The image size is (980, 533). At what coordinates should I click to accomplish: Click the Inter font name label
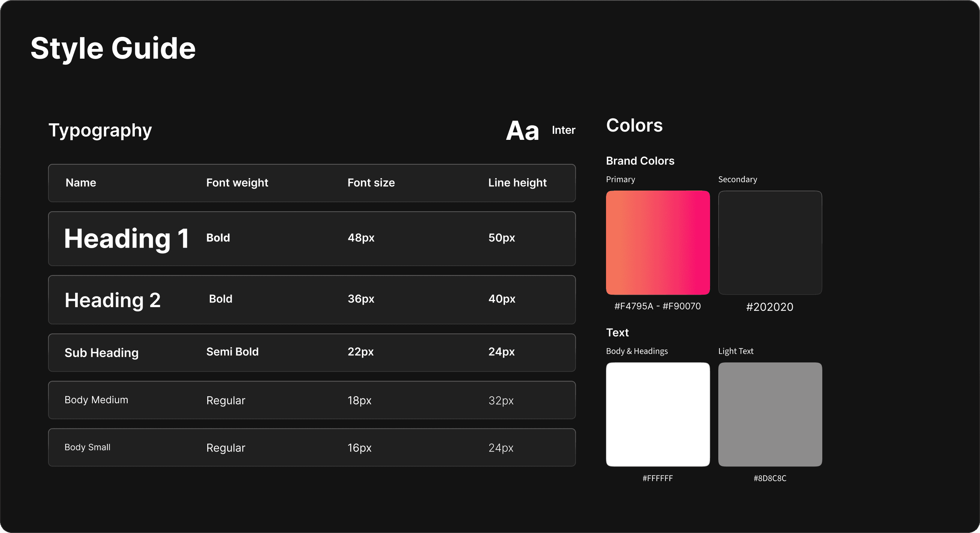pos(564,130)
